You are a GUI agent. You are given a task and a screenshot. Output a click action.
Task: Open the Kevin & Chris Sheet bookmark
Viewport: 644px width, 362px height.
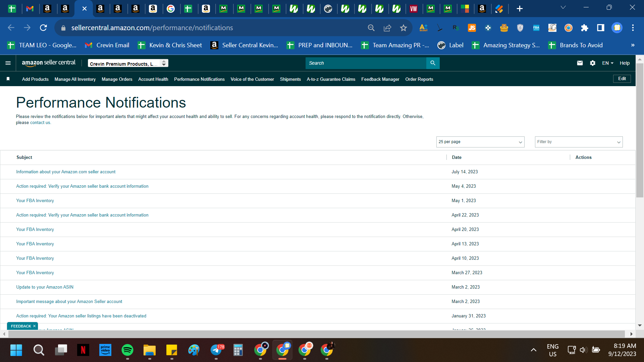pos(170,45)
